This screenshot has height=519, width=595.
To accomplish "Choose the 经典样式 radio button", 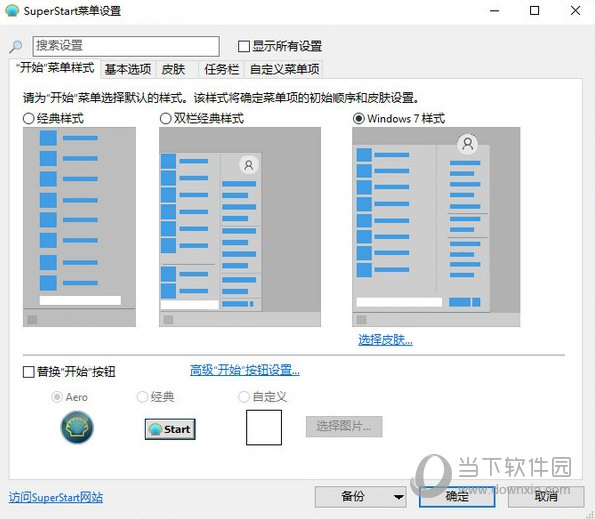I will tap(29, 119).
